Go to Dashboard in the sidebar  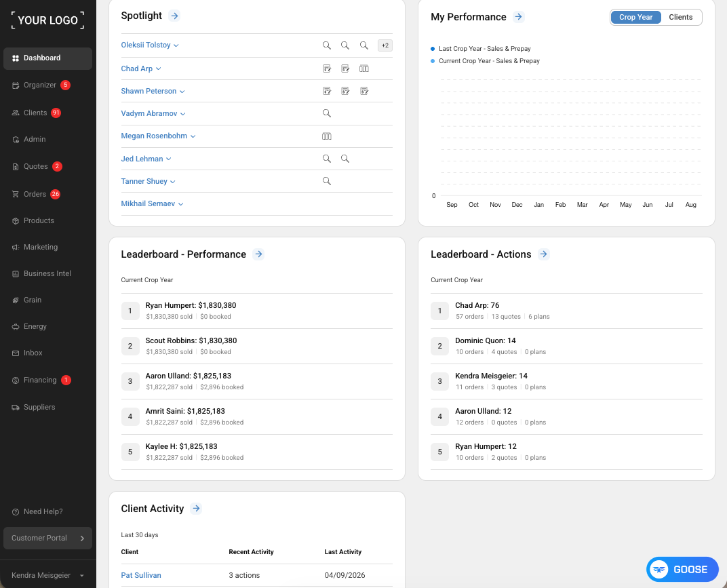47,58
